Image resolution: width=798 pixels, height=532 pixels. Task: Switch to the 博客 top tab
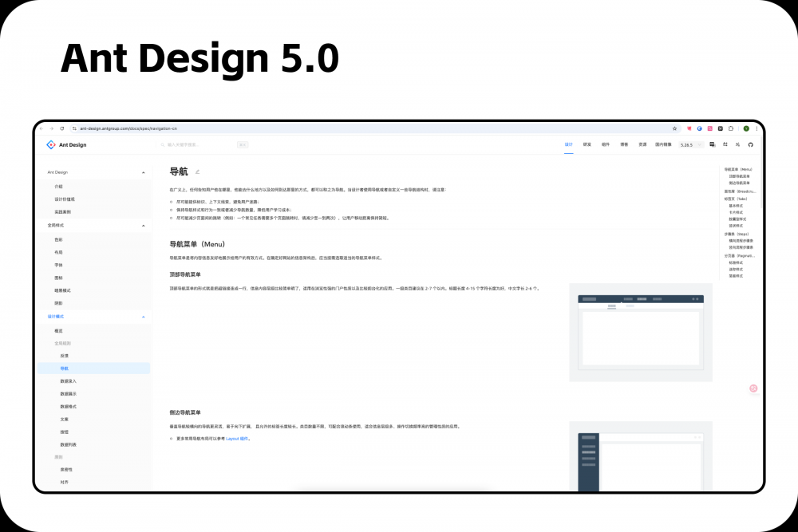pos(624,145)
